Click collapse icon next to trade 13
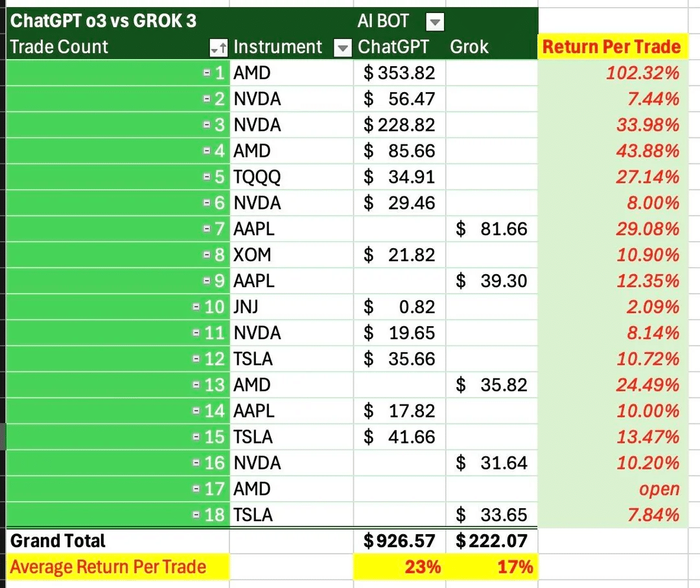Screen dimensions: 700x588 [197, 385]
